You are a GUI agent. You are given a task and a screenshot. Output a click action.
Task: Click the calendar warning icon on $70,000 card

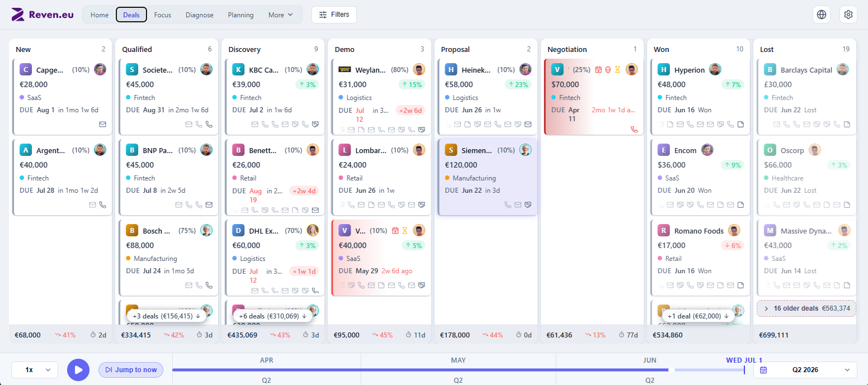tap(598, 70)
